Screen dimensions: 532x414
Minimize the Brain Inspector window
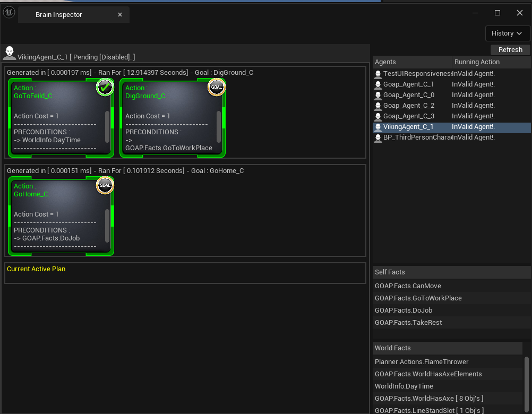475,13
